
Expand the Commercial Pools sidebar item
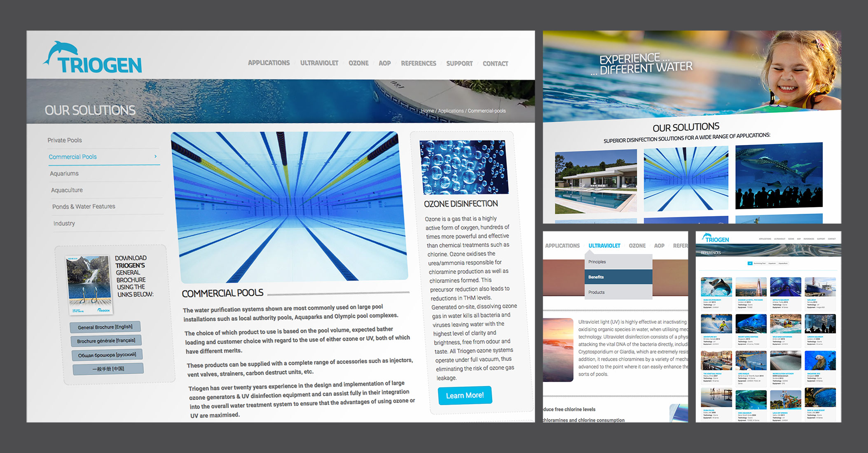pyautogui.click(x=154, y=156)
